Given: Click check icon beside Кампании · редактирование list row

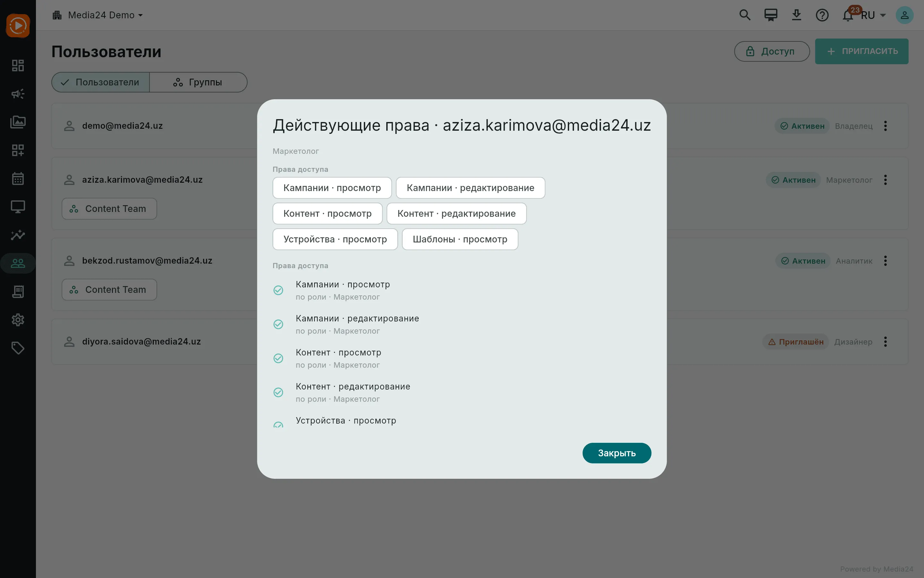Looking at the screenshot, I should [x=278, y=324].
